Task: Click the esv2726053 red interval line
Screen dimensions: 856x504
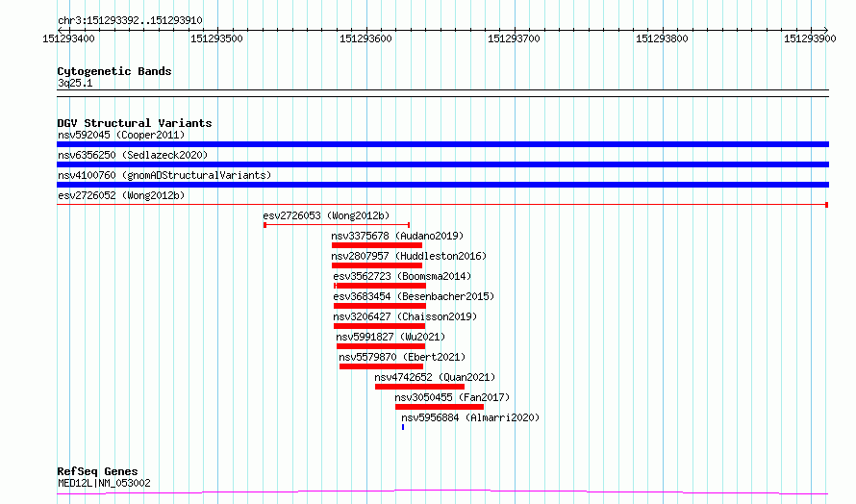Action: [337, 225]
